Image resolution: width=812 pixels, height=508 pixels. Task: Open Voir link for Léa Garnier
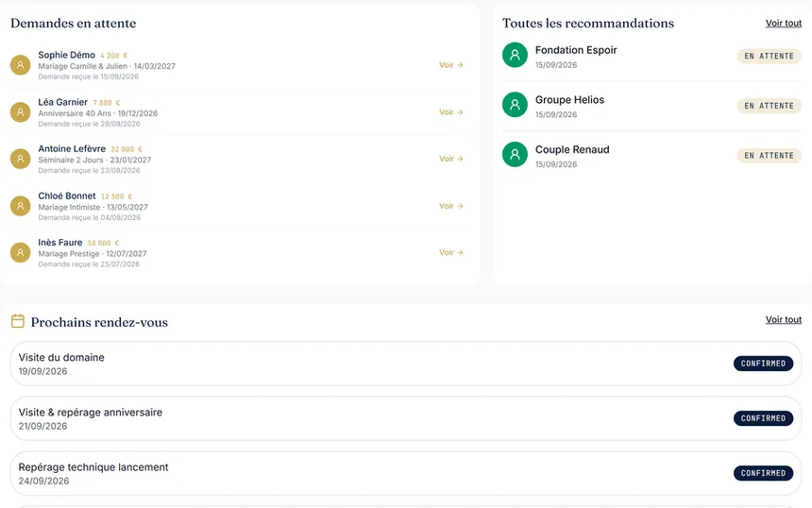tap(450, 111)
